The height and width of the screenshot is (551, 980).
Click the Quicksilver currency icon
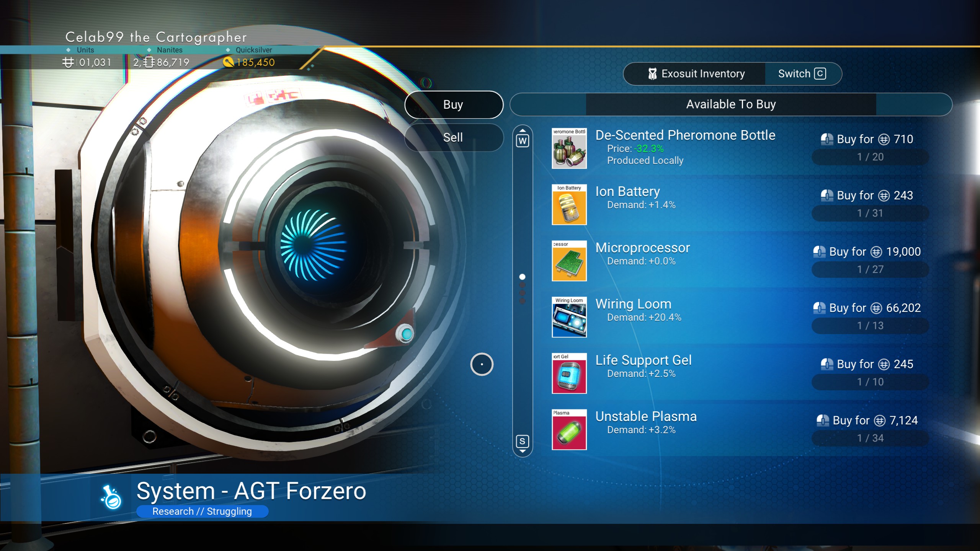pyautogui.click(x=228, y=62)
